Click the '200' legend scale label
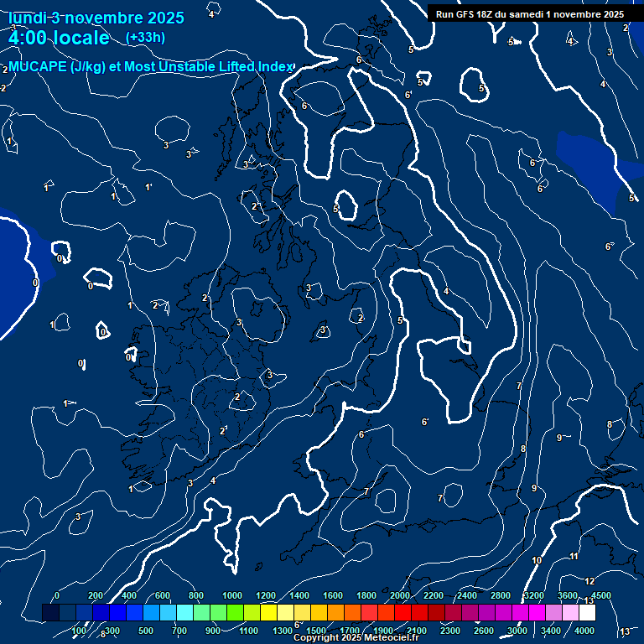The width and height of the screenshot is (644, 644). [x=96, y=595]
